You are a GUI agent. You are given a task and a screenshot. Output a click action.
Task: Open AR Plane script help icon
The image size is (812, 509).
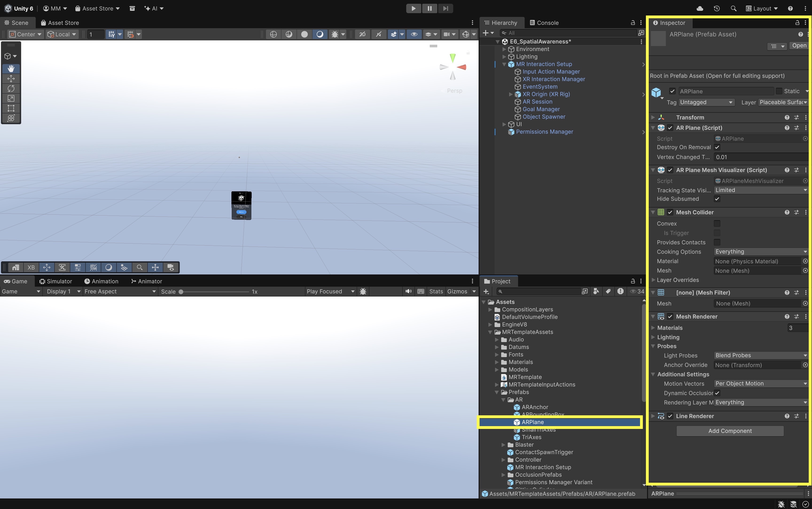(x=787, y=128)
